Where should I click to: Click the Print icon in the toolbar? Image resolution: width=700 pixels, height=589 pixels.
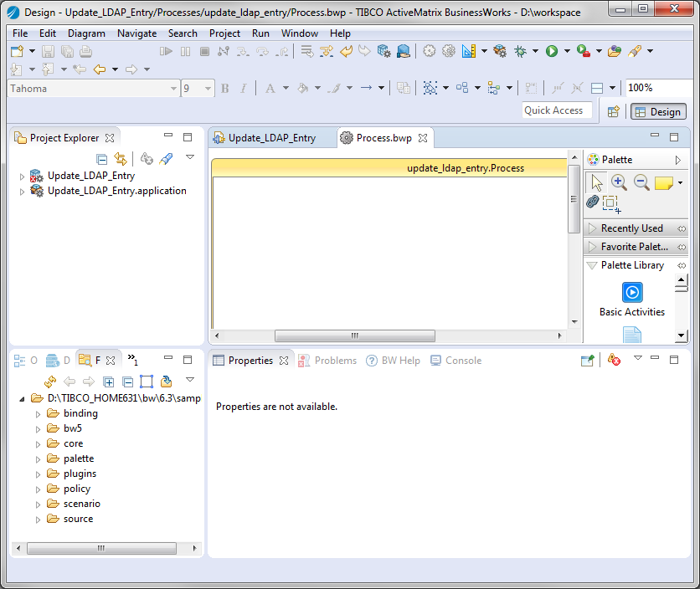[85, 51]
